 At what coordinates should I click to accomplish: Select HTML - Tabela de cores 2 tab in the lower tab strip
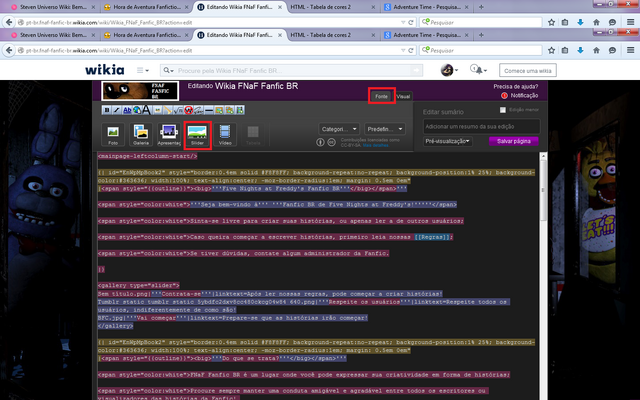tap(333, 35)
